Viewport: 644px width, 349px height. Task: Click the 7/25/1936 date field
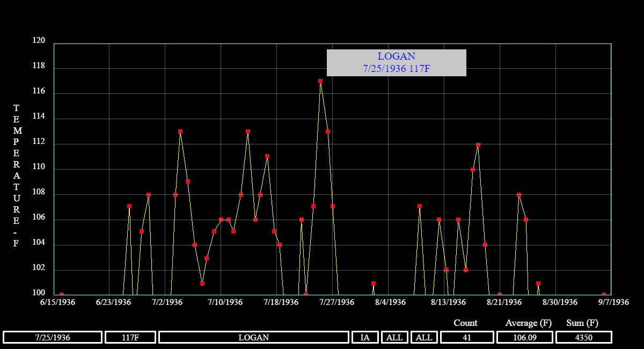(x=53, y=337)
